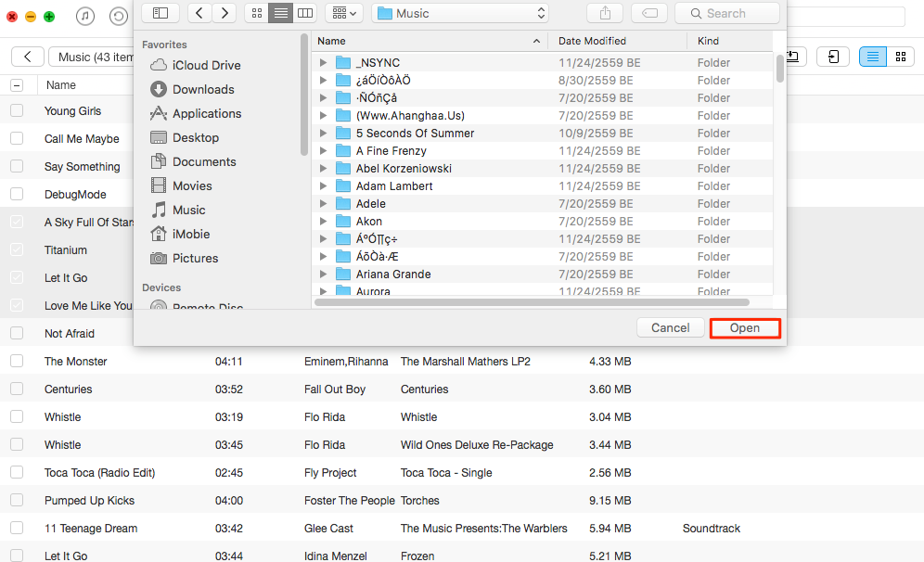This screenshot has height=562, width=924.
Task: Switch file dialog to icon view
Action: pyautogui.click(x=257, y=13)
